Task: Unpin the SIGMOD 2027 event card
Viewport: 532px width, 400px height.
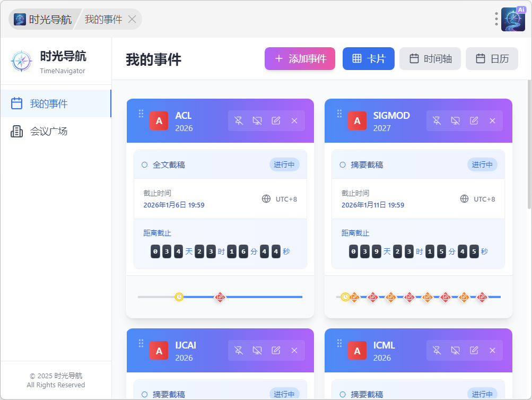Action: pyautogui.click(x=437, y=121)
